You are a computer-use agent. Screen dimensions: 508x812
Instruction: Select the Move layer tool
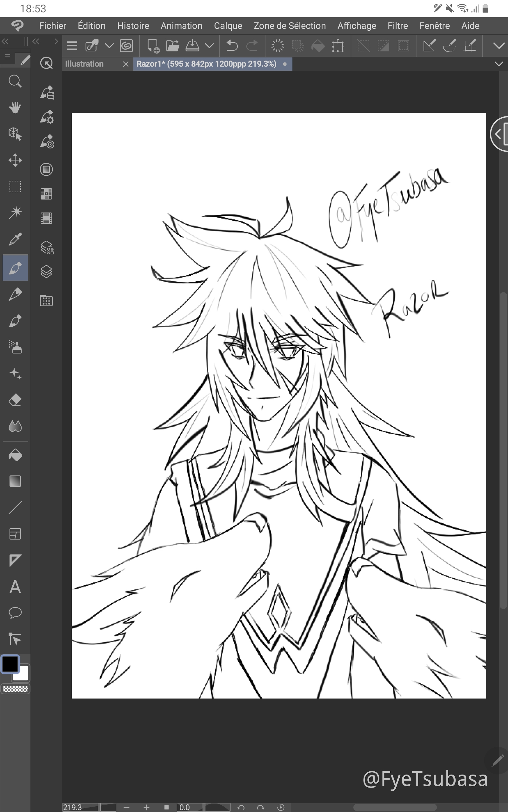click(15, 160)
